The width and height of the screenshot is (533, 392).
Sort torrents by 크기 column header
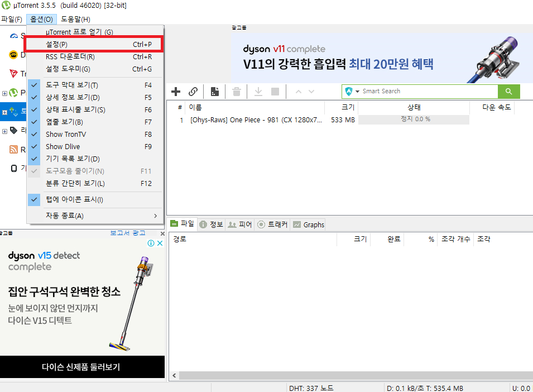click(x=341, y=107)
